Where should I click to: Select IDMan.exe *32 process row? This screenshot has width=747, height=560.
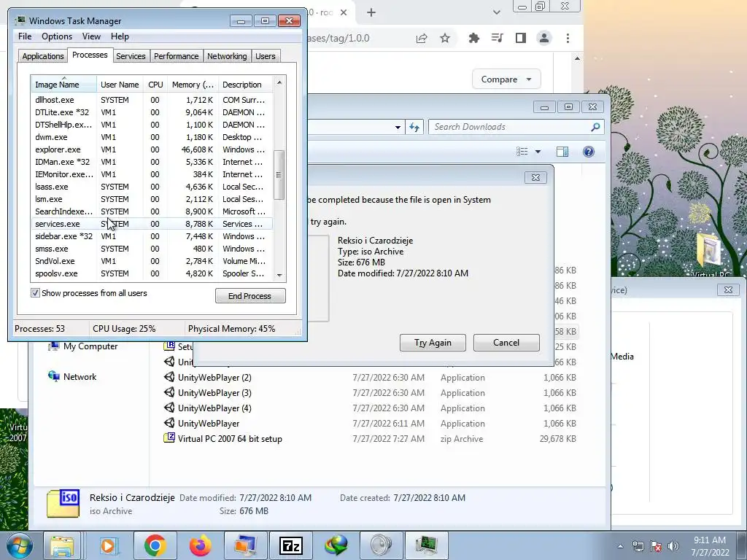coord(152,162)
